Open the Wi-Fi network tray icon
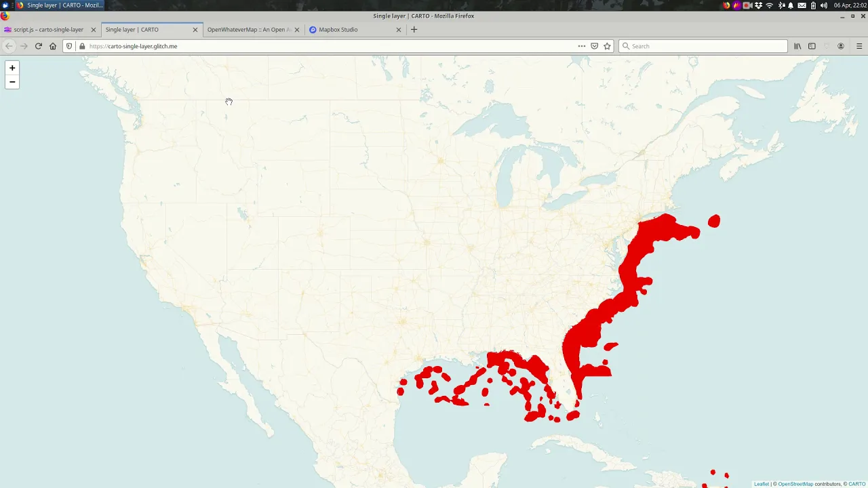This screenshot has width=868, height=488. coord(770,5)
